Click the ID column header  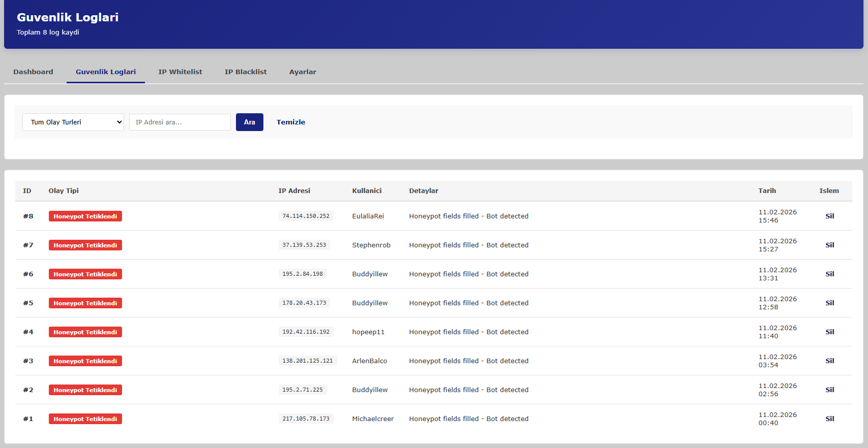tap(27, 190)
